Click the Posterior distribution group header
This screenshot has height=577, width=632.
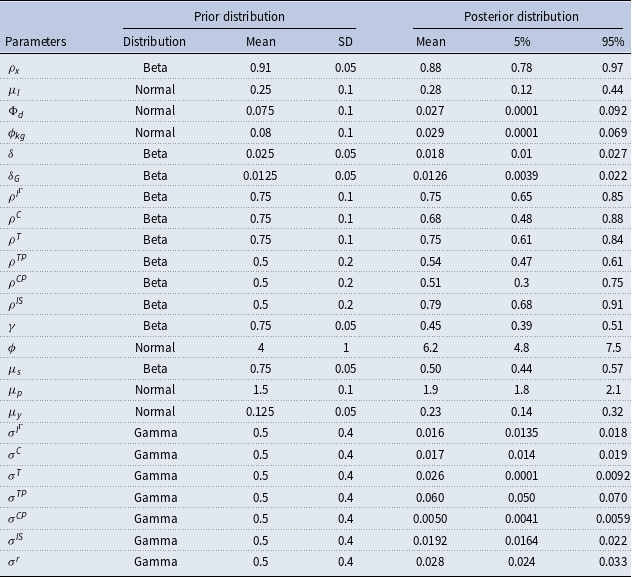(x=521, y=17)
